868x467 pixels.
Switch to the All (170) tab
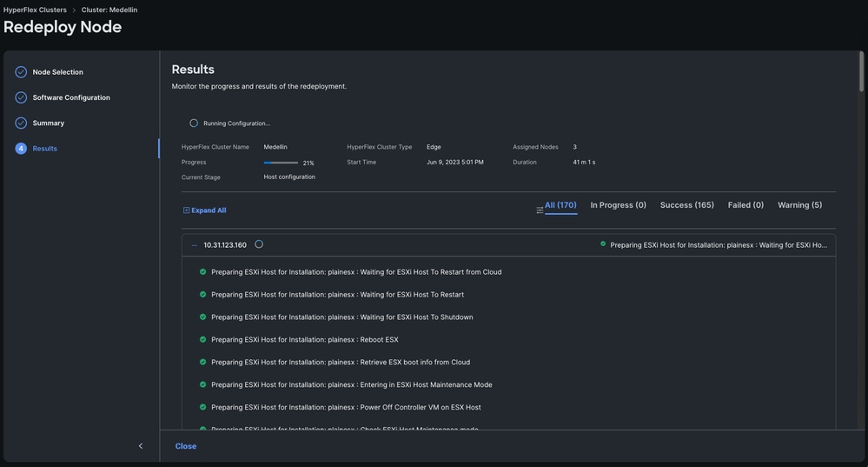[x=560, y=205]
